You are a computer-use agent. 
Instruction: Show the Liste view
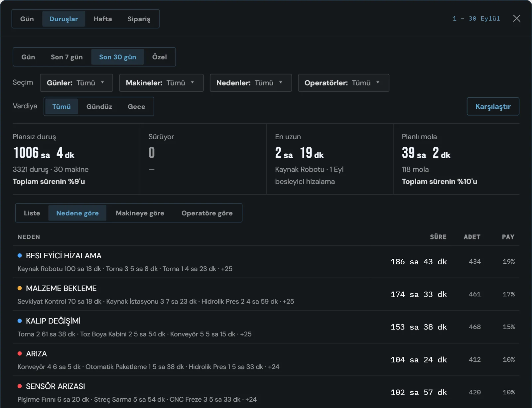coord(32,213)
